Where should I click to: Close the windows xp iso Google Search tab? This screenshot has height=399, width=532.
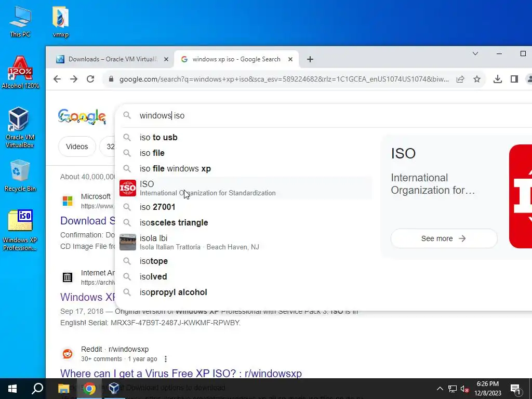coord(290,59)
